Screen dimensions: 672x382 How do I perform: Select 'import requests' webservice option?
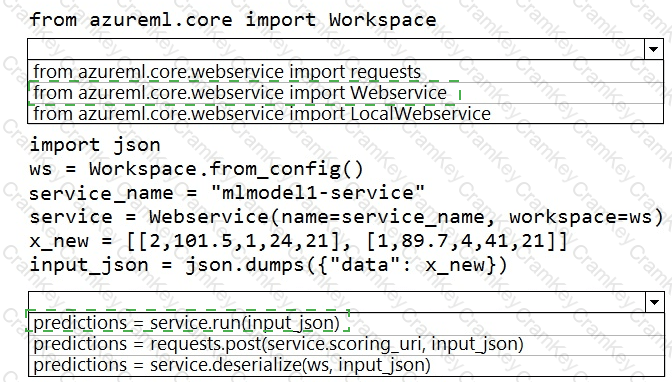[345, 72]
